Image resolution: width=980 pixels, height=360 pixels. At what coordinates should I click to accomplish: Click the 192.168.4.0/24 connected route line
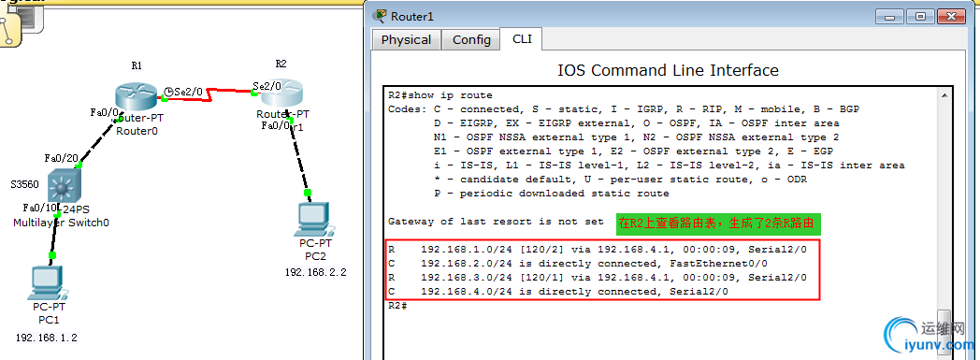(558, 292)
